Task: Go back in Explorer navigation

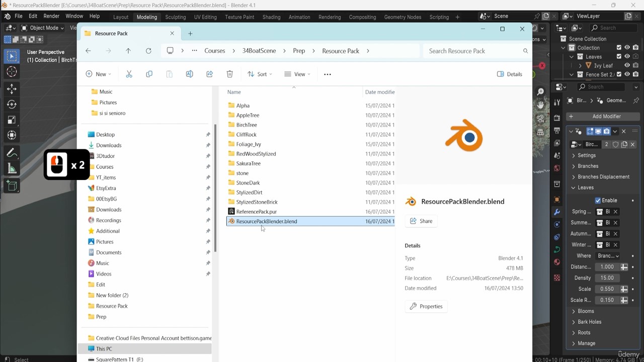Action: click(x=88, y=51)
